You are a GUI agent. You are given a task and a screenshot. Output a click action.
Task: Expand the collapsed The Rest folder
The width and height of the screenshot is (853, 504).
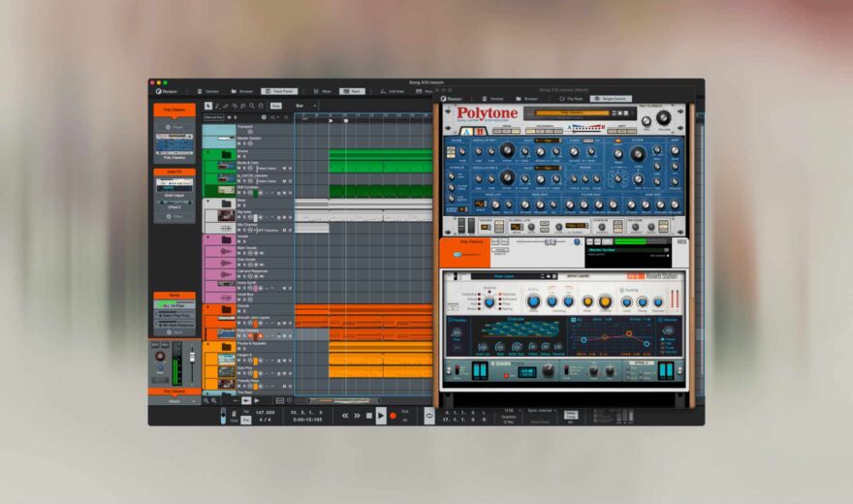pyautogui.click(x=207, y=392)
